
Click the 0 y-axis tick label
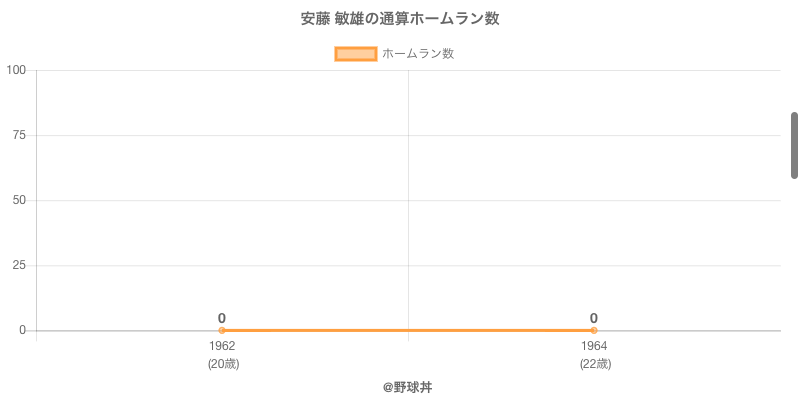pyautogui.click(x=22, y=330)
